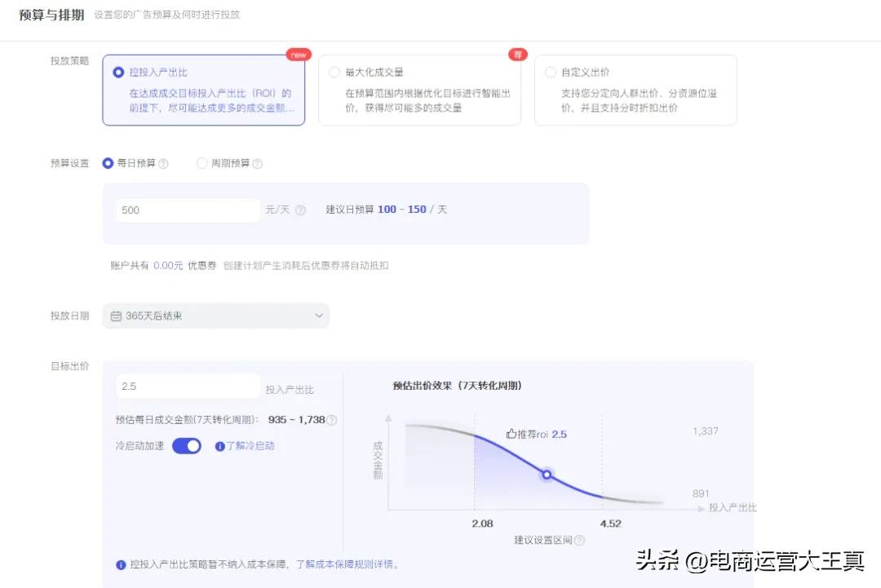Open the 365天后结束 schedule dropdown
Image resolution: width=881 pixels, height=588 pixels.
216,315
